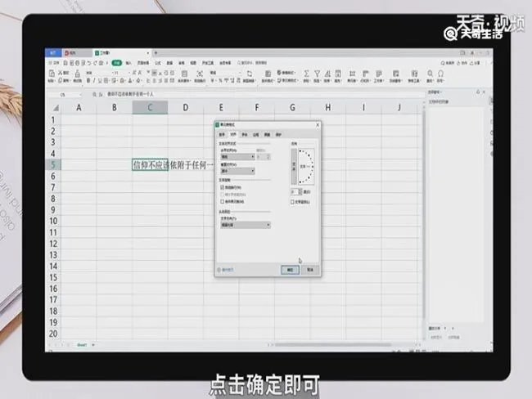This screenshot has width=532, height=399.
Task: Click the fx insert function icon
Action: (x=101, y=95)
